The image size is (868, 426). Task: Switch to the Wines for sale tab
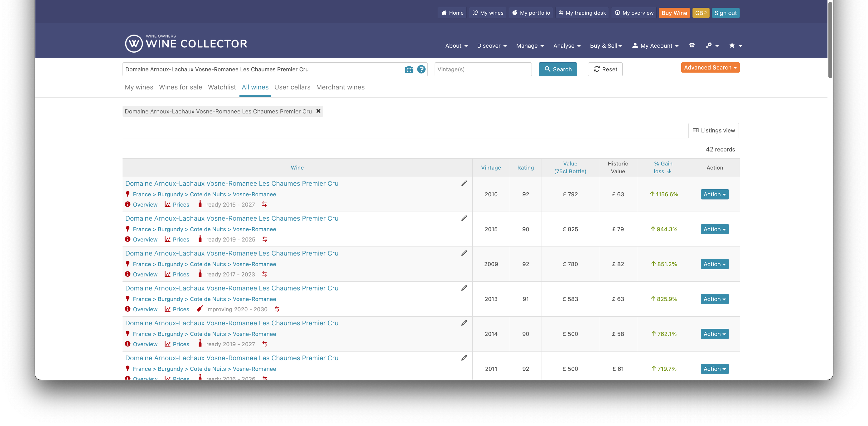coord(180,87)
